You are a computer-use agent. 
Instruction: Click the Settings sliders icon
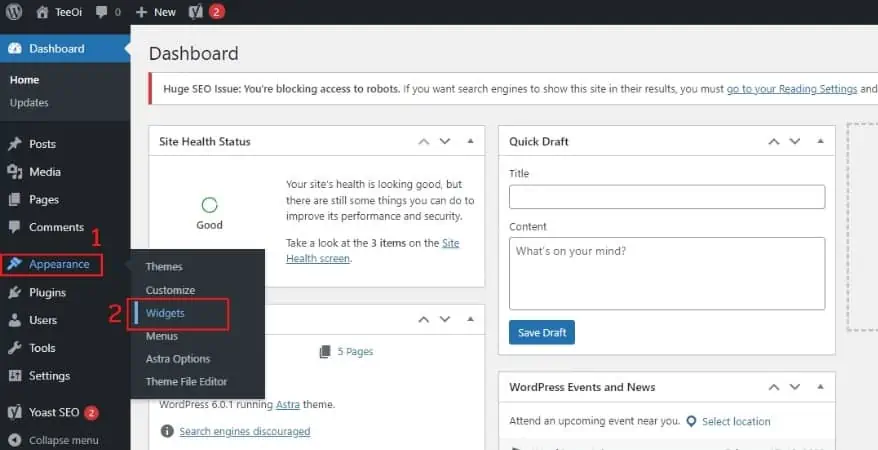15,376
